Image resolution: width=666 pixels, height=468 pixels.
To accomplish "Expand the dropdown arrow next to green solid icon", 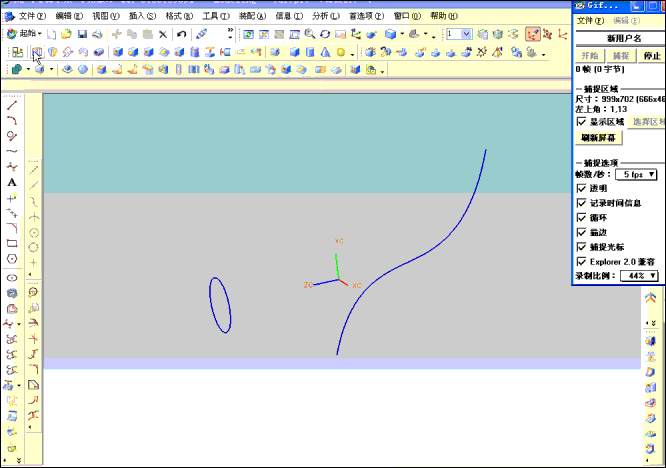I will point(28,69).
